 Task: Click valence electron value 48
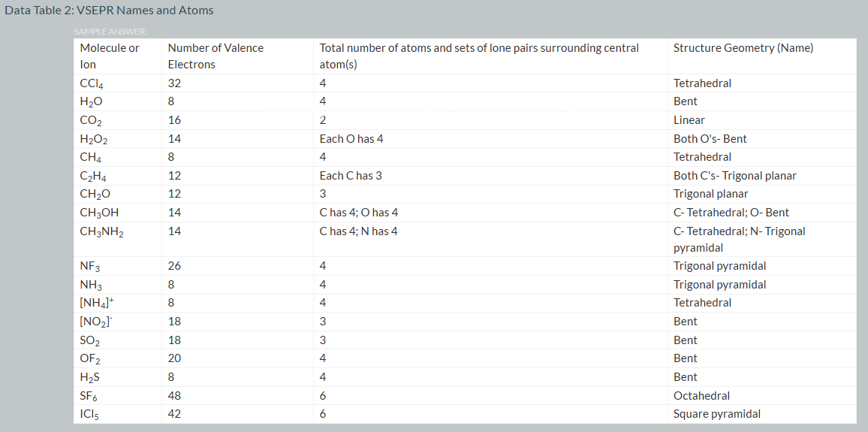click(x=174, y=396)
